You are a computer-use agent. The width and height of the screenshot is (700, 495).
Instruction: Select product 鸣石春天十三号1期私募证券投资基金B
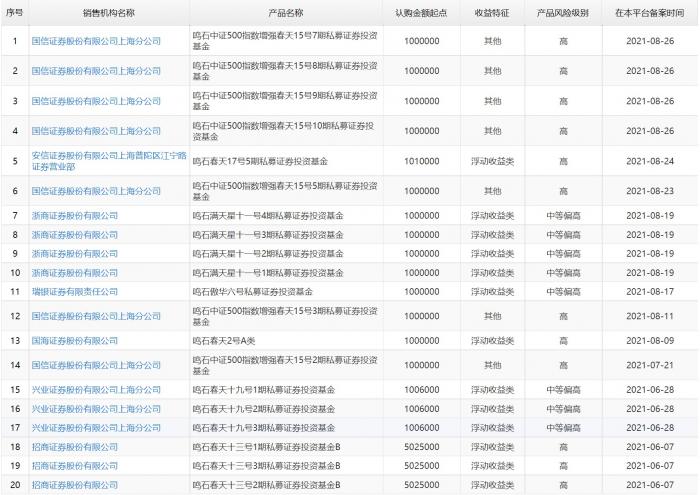click(x=267, y=447)
